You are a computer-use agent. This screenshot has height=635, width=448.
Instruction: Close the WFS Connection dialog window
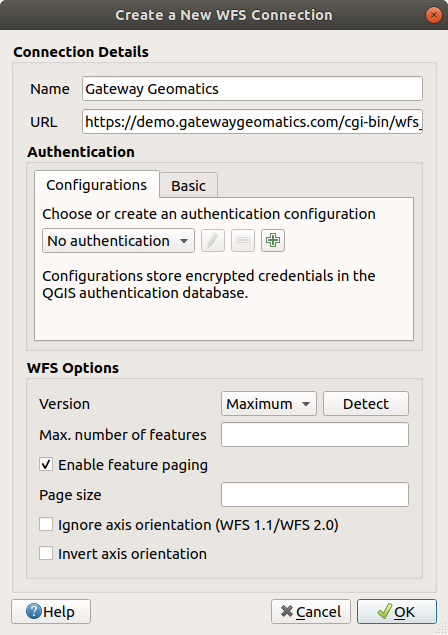click(x=433, y=15)
